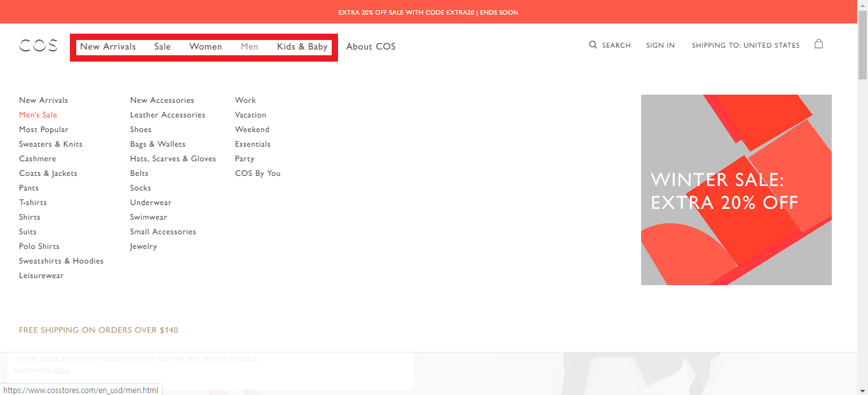The height and width of the screenshot is (395, 868).
Task: Open the Sale top menu
Action: (163, 46)
